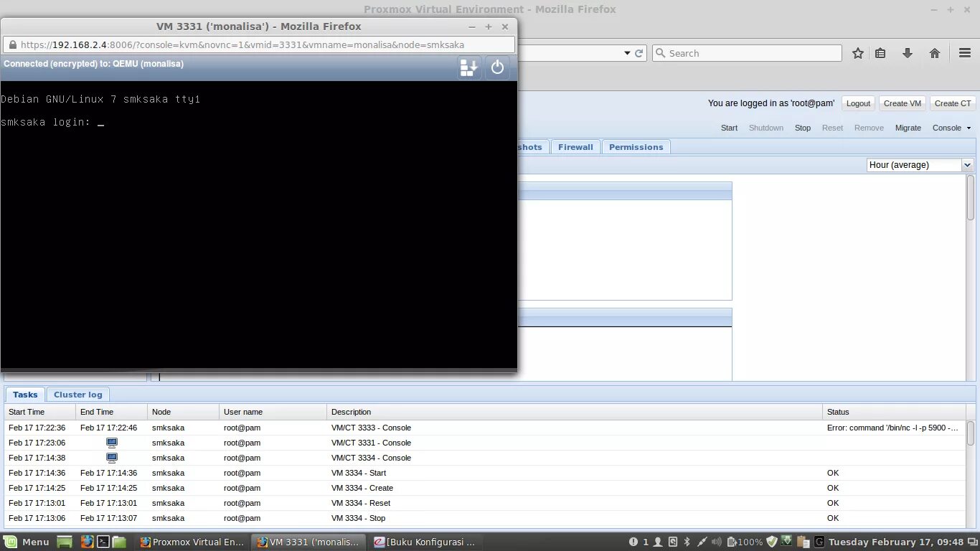The height and width of the screenshot is (551, 980).
Task: Click the user account icon in tray
Action: pos(657,542)
